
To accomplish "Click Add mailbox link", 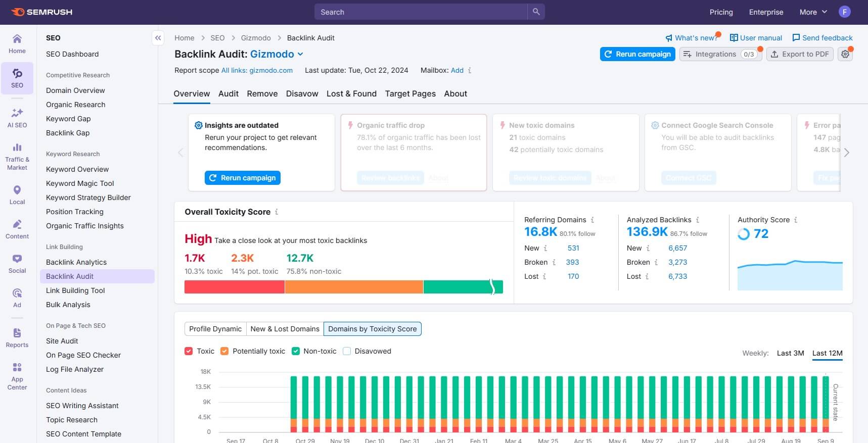I will click(457, 70).
